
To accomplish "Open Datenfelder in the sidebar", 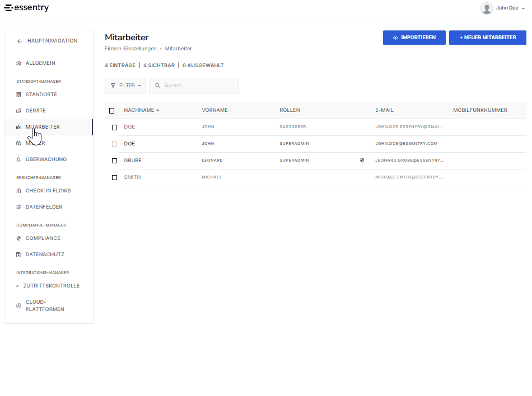I will coord(44,207).
